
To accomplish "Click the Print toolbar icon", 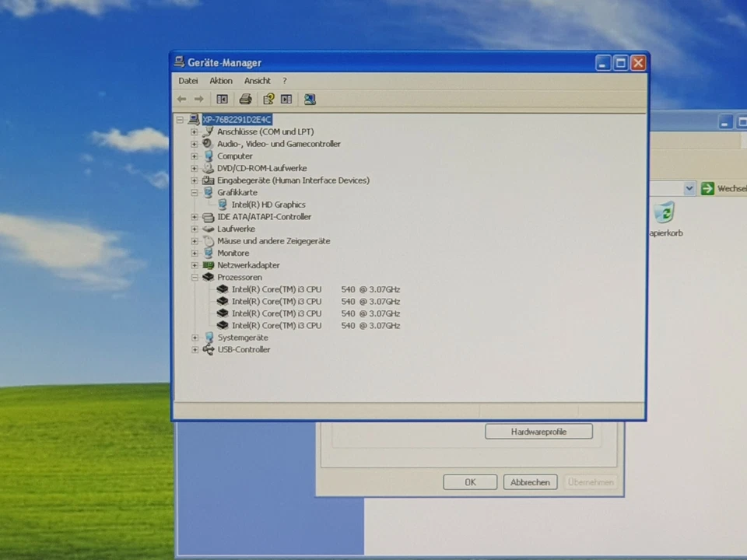I will click(245, 99).
